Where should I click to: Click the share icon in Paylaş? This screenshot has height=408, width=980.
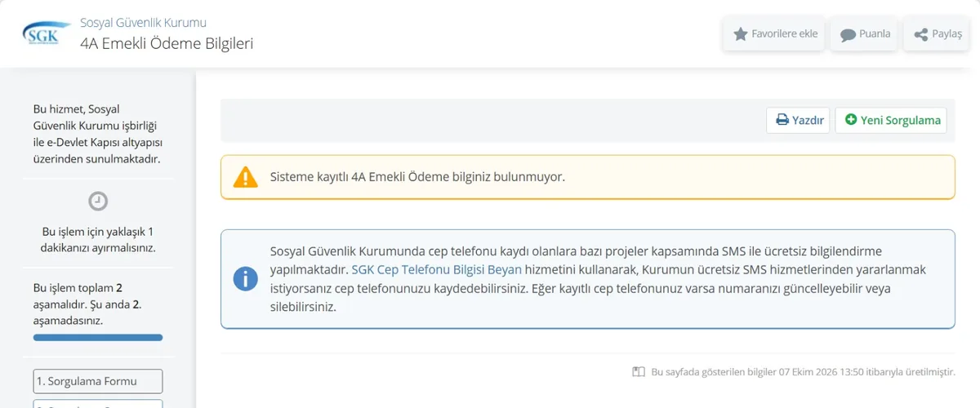tap(920, 35)
